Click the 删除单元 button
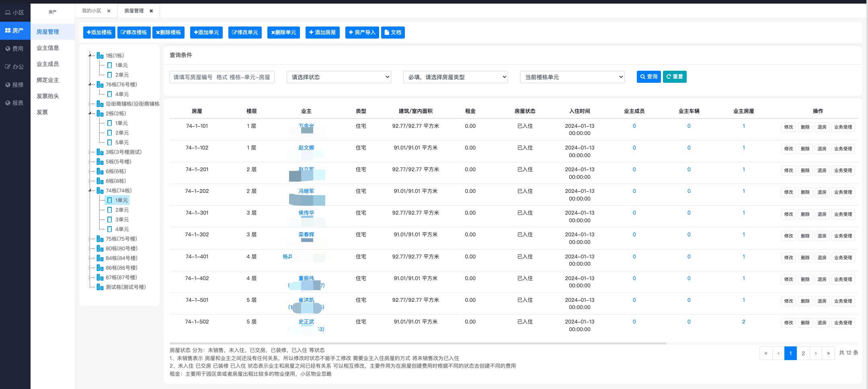The width and height of the screenshot is (868, 389). pos(283,33)
